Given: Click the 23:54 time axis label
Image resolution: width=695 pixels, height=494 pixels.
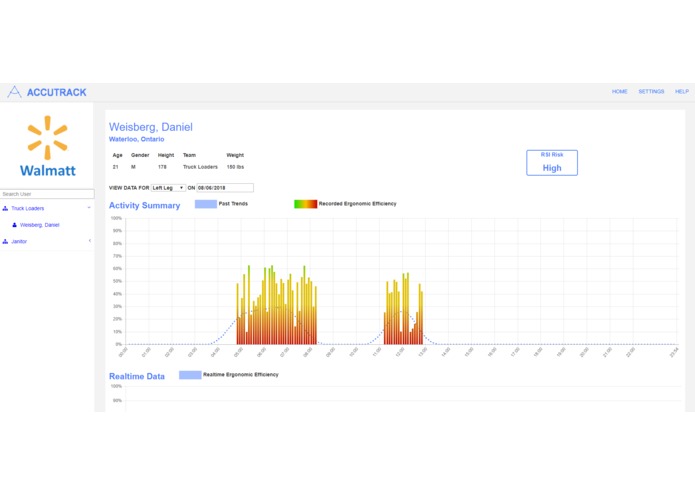Looking at the screenshot, I should coord(674,352).
